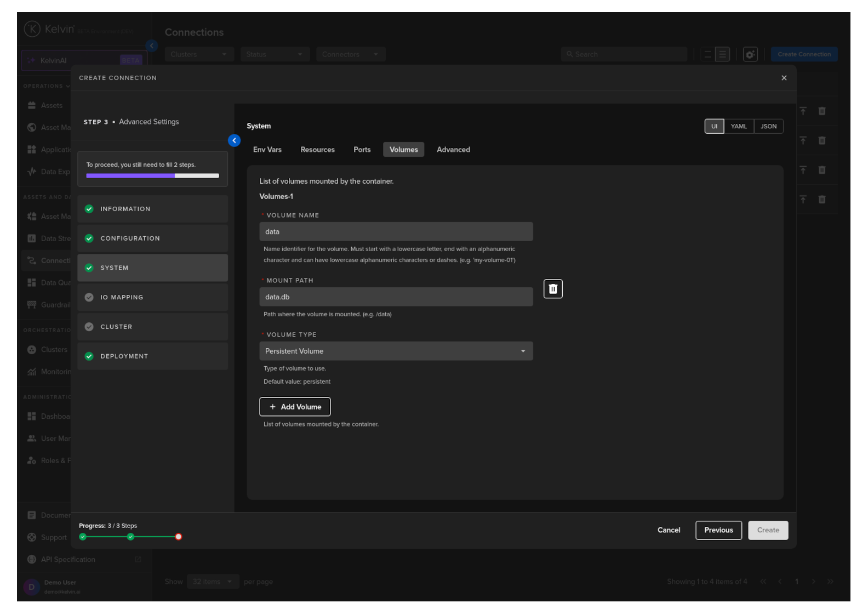Select the UI view mode
Viewport: 868px width, 614px height.
[714, 127]
